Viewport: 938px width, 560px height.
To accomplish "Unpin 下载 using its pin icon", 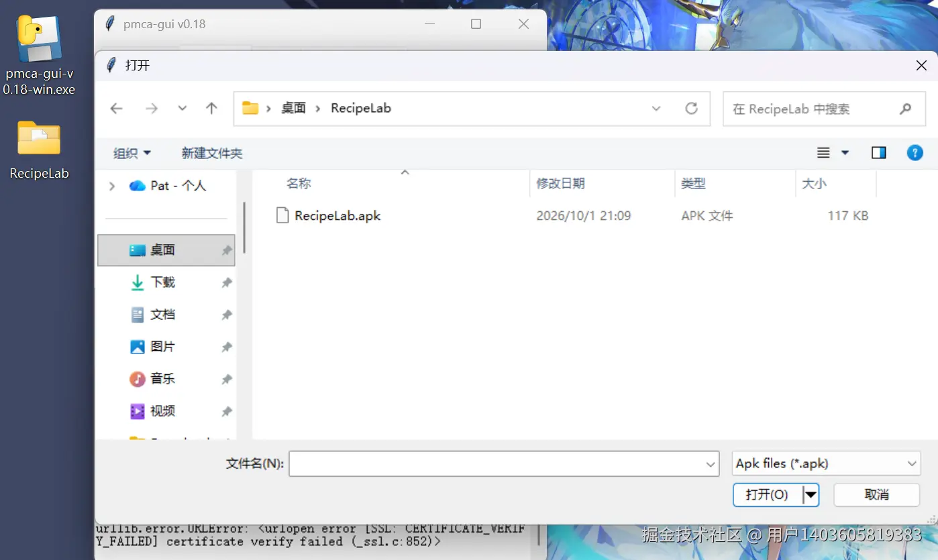I will coord(227,283).
